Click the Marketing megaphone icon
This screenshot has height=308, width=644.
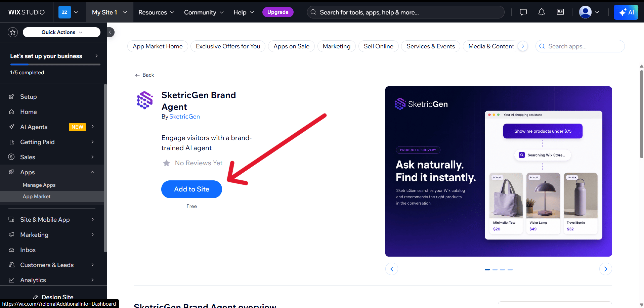tap(11, 234)
